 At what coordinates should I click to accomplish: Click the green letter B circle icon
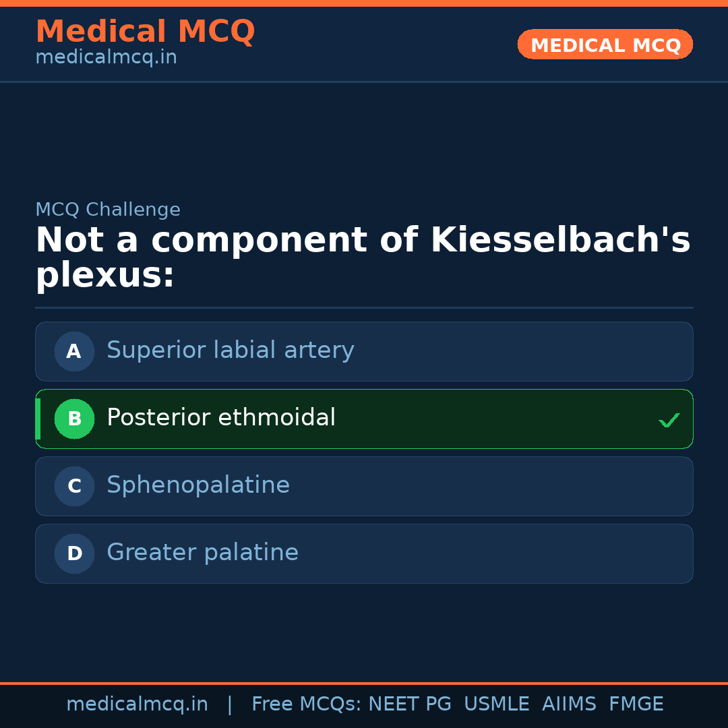tap(74, 419)
